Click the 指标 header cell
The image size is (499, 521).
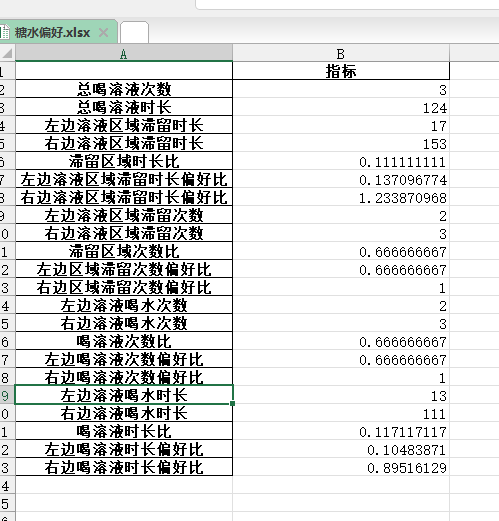coord(341,71)
